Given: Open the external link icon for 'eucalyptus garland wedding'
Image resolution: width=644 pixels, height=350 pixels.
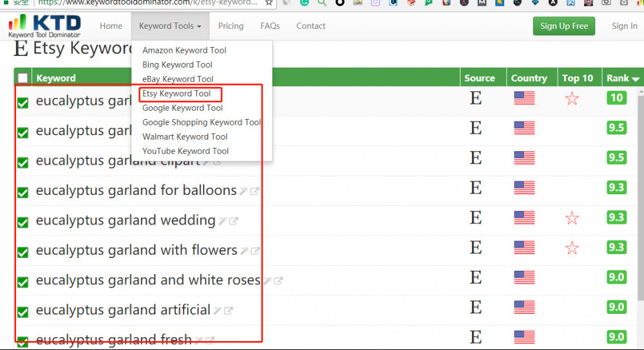Looking at the screenshot, I should tap(233, 221).
